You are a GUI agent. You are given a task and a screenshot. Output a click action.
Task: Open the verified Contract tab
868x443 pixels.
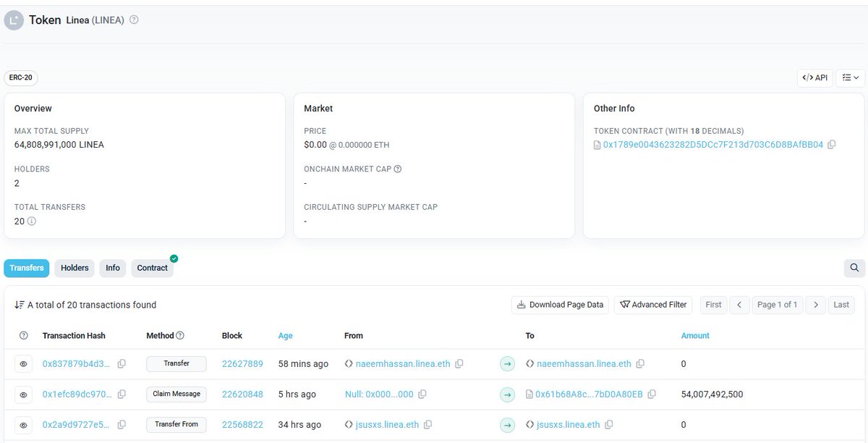click(153, 268)
